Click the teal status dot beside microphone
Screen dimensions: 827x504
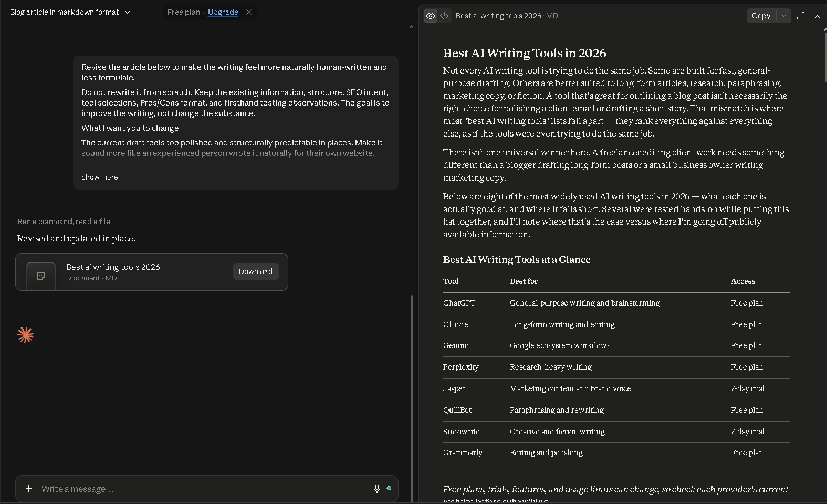[389, 488]
